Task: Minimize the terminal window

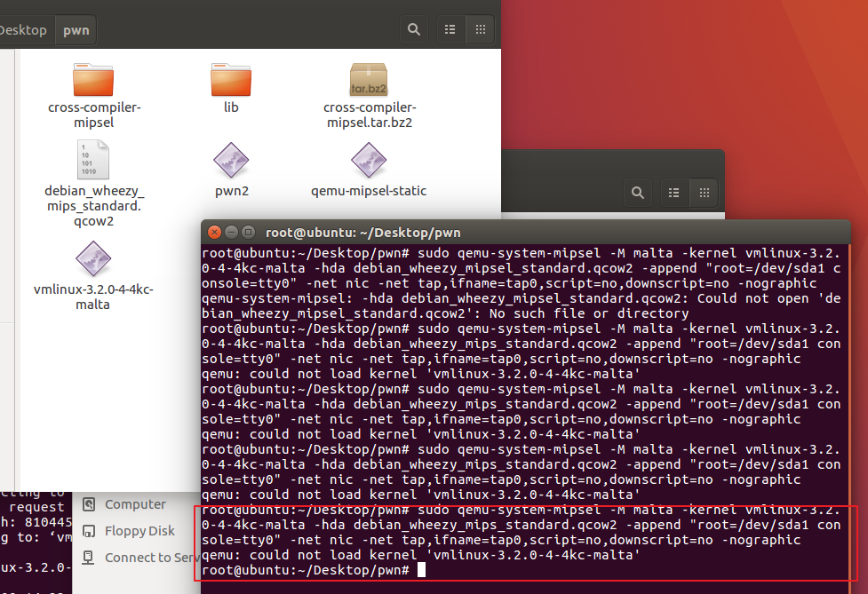Action: (x=231, y=233)
